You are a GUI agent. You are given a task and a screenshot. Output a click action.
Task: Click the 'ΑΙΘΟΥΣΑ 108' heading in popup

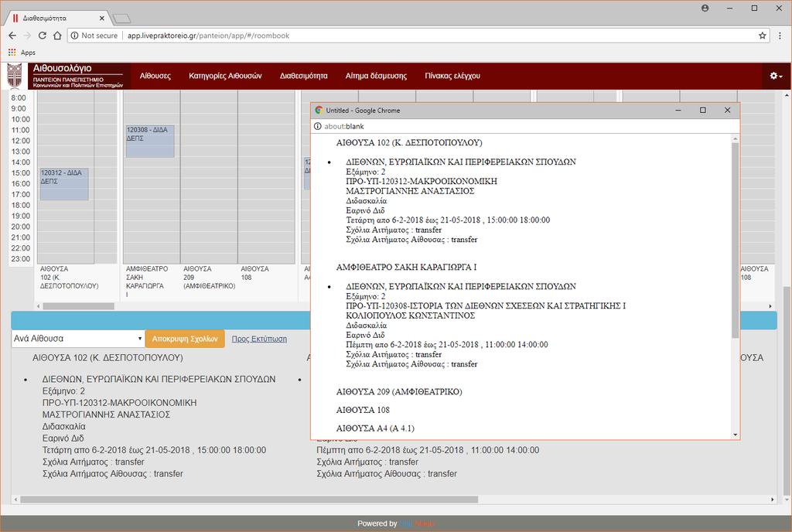tap(363, 410)
